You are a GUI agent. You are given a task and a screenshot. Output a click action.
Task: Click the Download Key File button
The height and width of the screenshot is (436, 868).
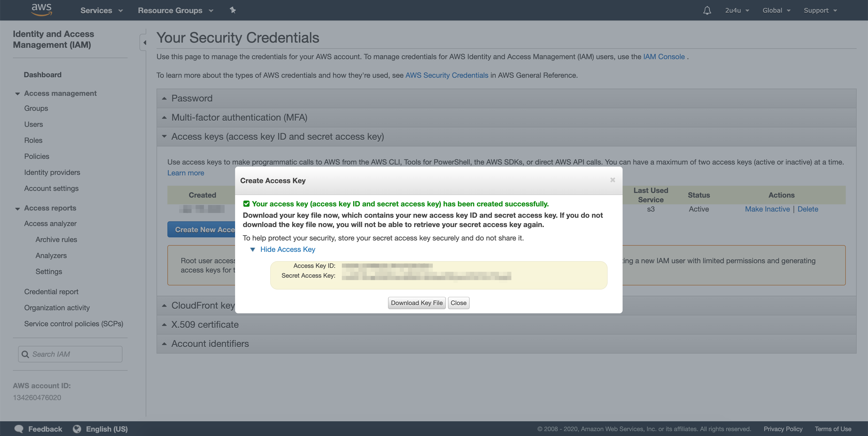click(416, 302)
